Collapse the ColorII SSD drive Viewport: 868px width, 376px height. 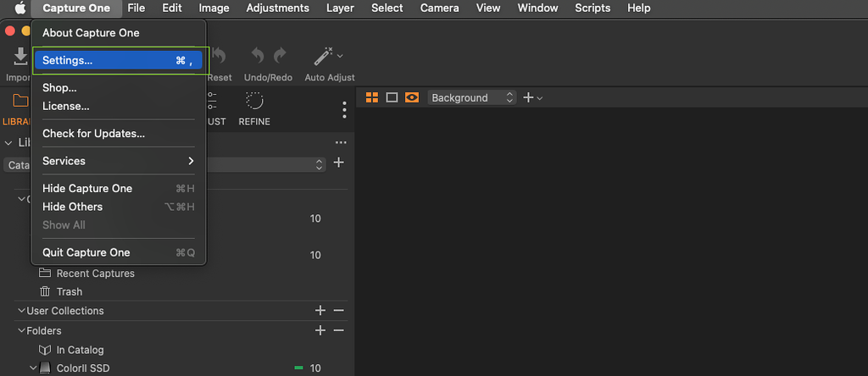(x=33, y=368)
